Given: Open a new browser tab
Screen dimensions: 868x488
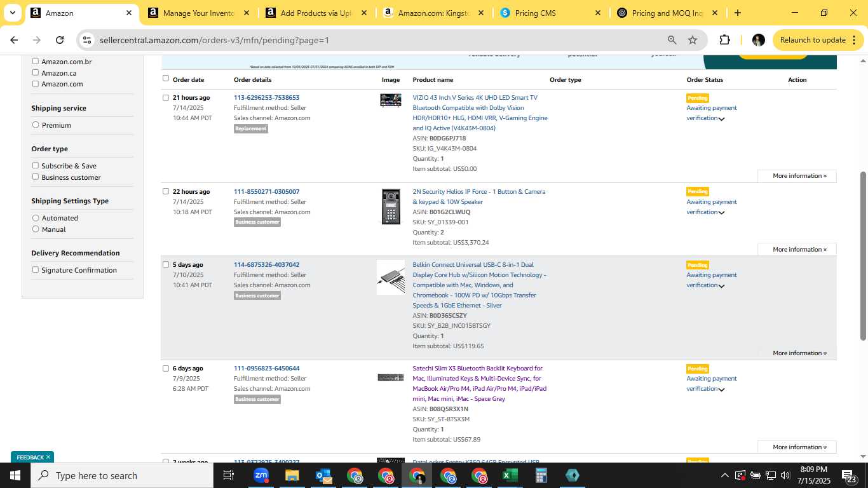Looking at the screenshot, I should click(x=737, y=13).
